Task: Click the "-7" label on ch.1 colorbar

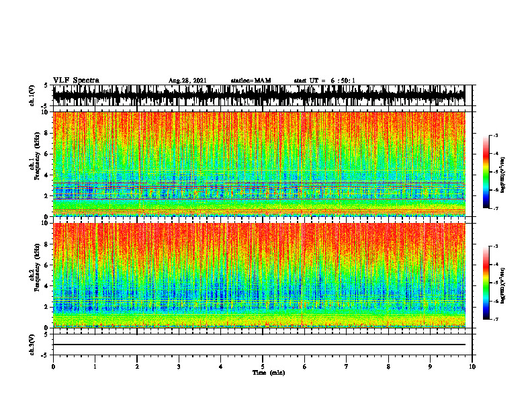Action: (x=496, y=208)
